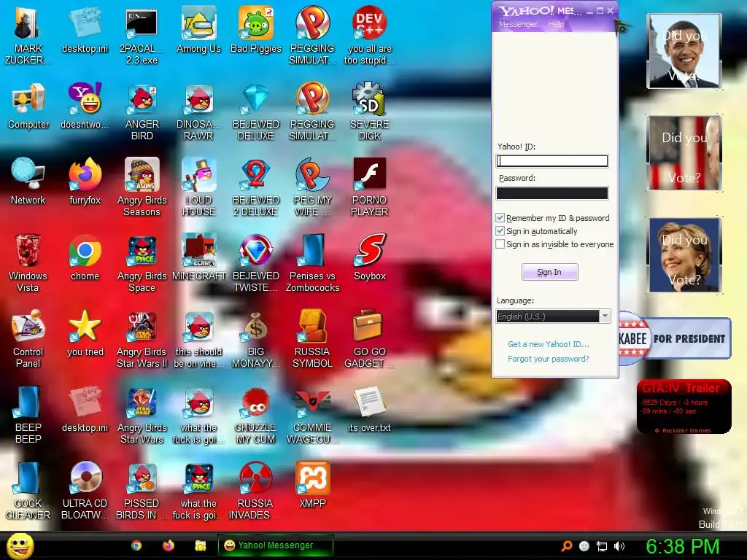Viewport: 747px width, 560px height.
Task: Click the Obama Did you Vote gadget
Action: pyautogui.click(x=684, y=51)
